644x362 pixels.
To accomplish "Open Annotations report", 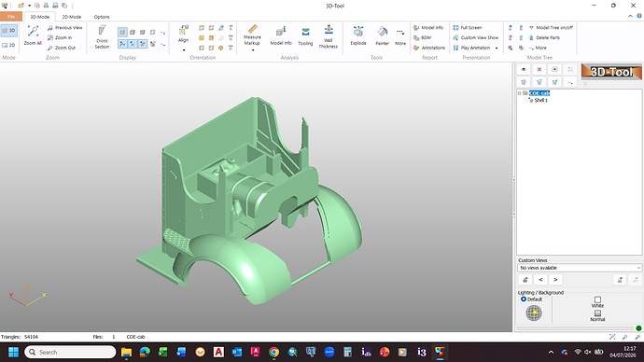I will pyautogui.click(x=429, y=48).
